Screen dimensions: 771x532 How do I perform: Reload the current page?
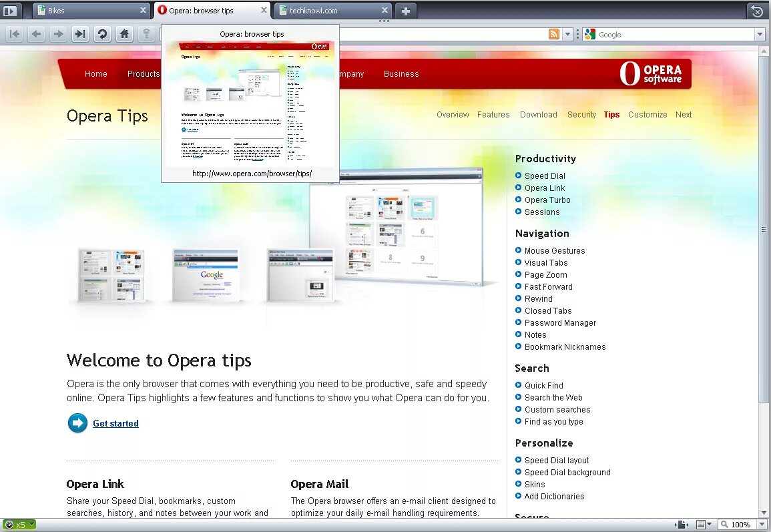[102, 34]
